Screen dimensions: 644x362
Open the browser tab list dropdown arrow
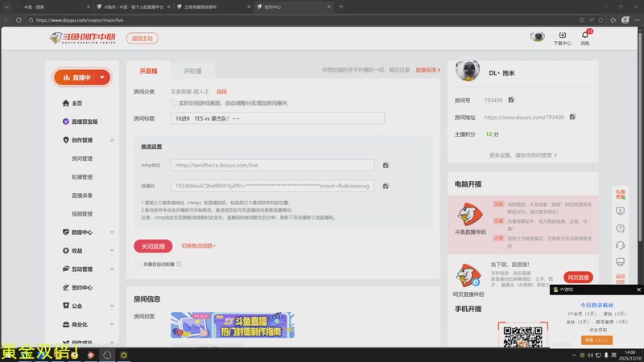[6, 6]
